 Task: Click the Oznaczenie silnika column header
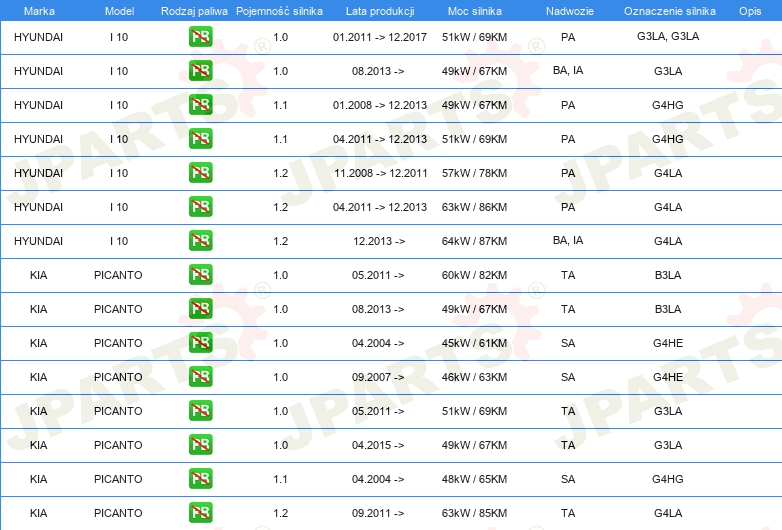[670, 11]
